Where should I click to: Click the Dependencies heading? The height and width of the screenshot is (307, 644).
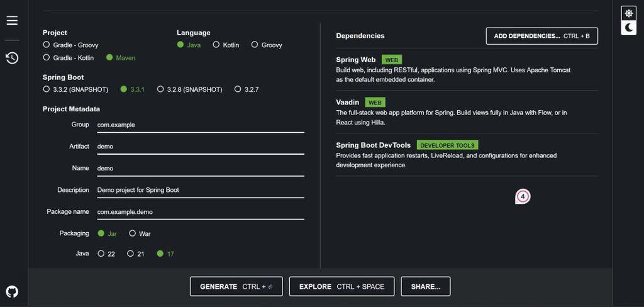click(360, 36)
